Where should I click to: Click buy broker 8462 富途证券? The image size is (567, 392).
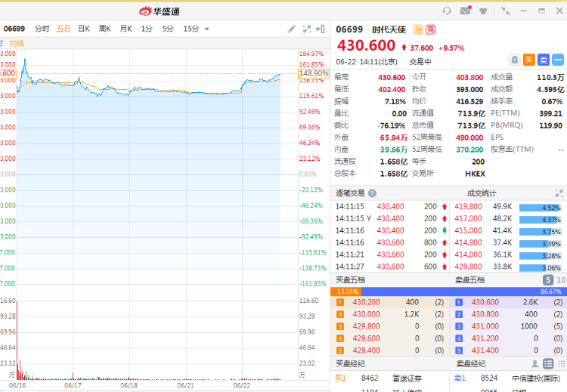point(392,378)
